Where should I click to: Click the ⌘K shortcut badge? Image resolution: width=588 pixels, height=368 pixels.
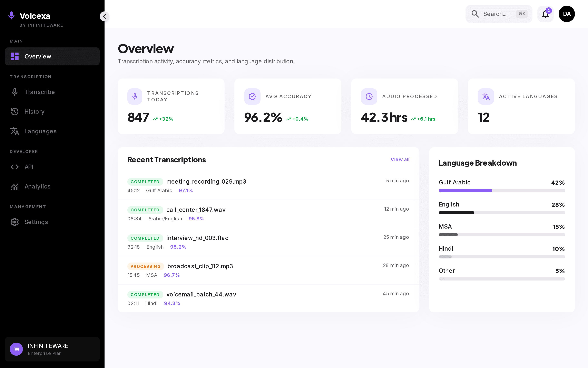522,14
